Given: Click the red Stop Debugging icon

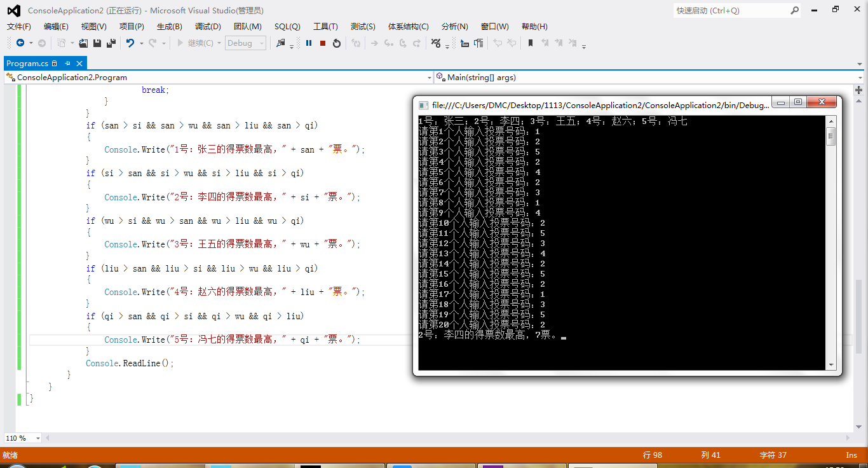Looking at the screenshot, I should (323, 43).
